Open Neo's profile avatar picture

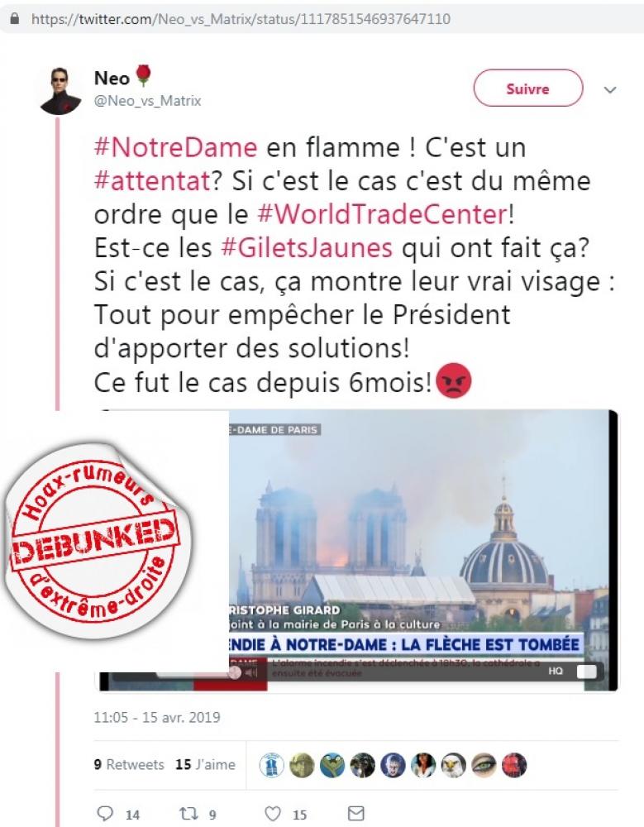pos(62,91)
